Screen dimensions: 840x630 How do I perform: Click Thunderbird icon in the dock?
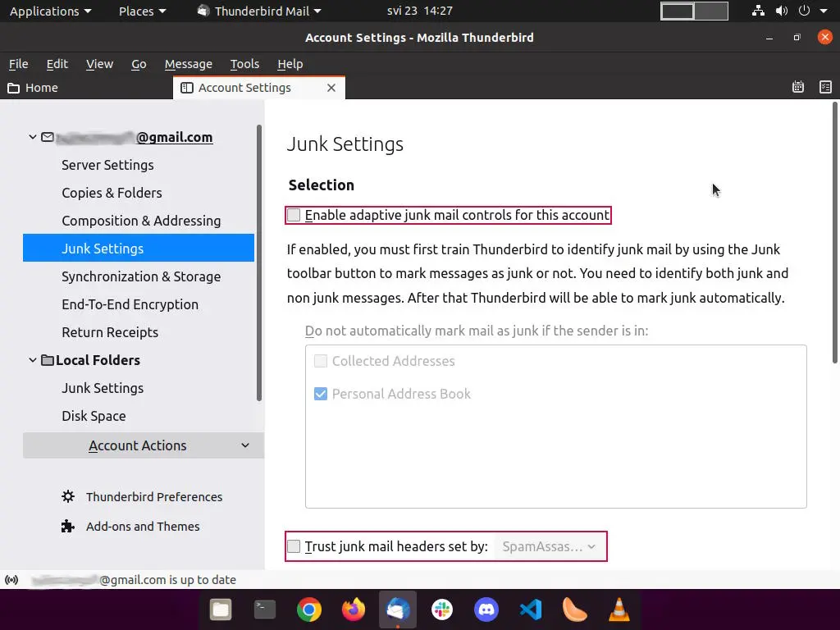[x=398, y=609]
